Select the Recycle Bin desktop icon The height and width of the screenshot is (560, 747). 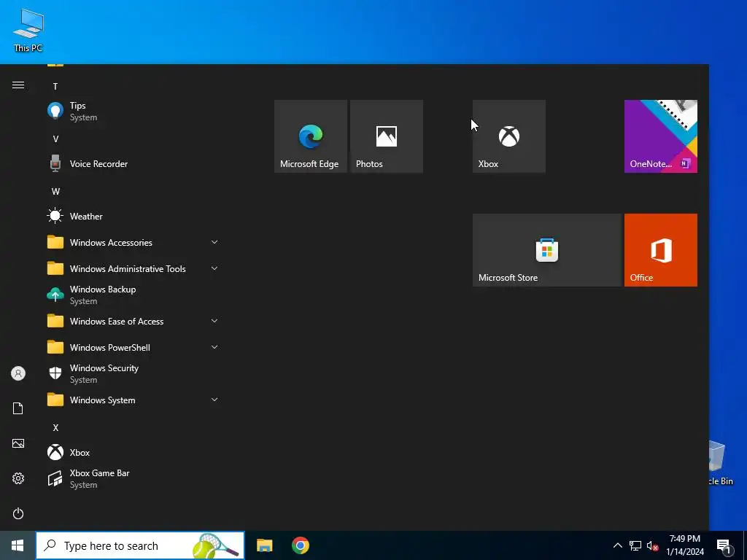pos(720,463)
